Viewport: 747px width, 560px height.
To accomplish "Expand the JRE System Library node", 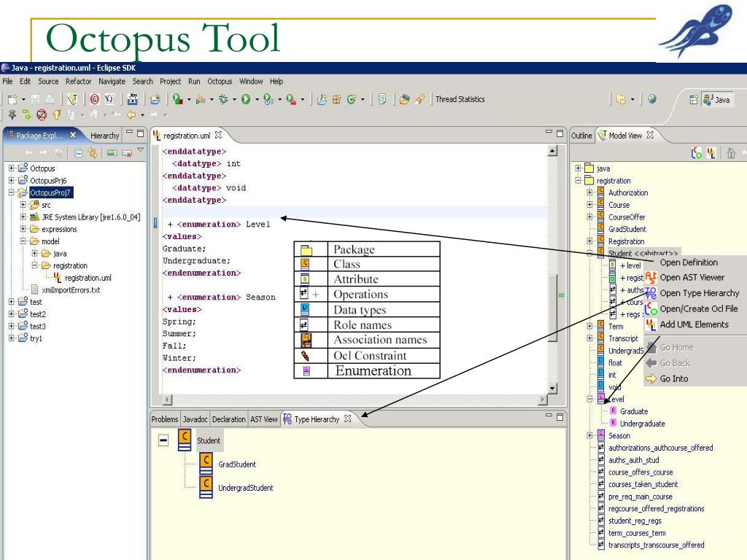I will tap(23, 217).
